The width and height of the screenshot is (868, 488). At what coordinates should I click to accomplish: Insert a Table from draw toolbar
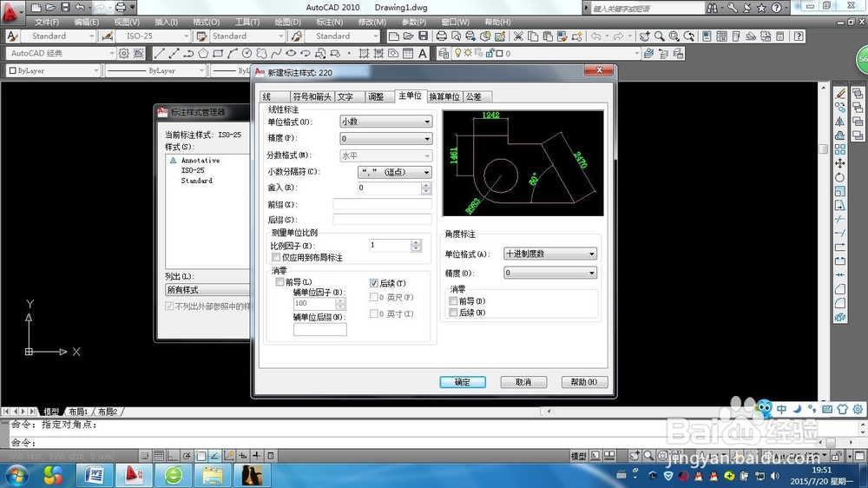click(408, 53)
